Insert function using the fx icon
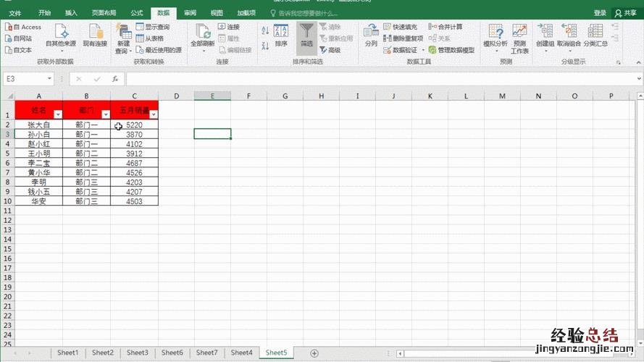 pyautogui.click(x=115, y=79)
